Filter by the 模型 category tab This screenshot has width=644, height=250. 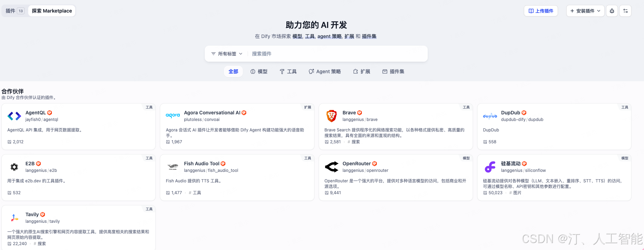[259, 71]
